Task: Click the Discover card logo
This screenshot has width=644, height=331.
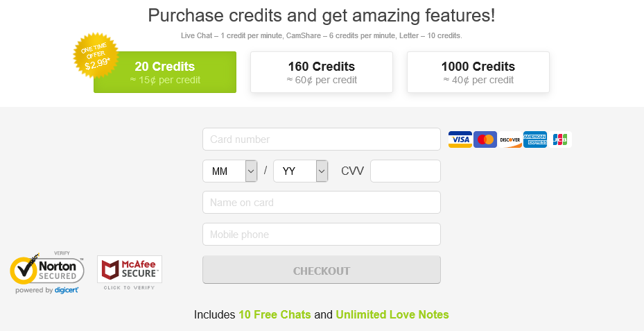Action: [x=510, y=139]
